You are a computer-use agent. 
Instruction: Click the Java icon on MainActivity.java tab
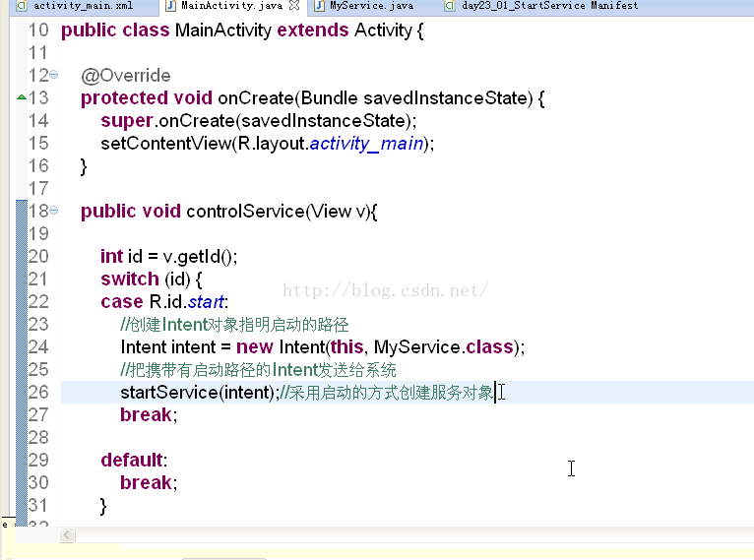(170, 6)
